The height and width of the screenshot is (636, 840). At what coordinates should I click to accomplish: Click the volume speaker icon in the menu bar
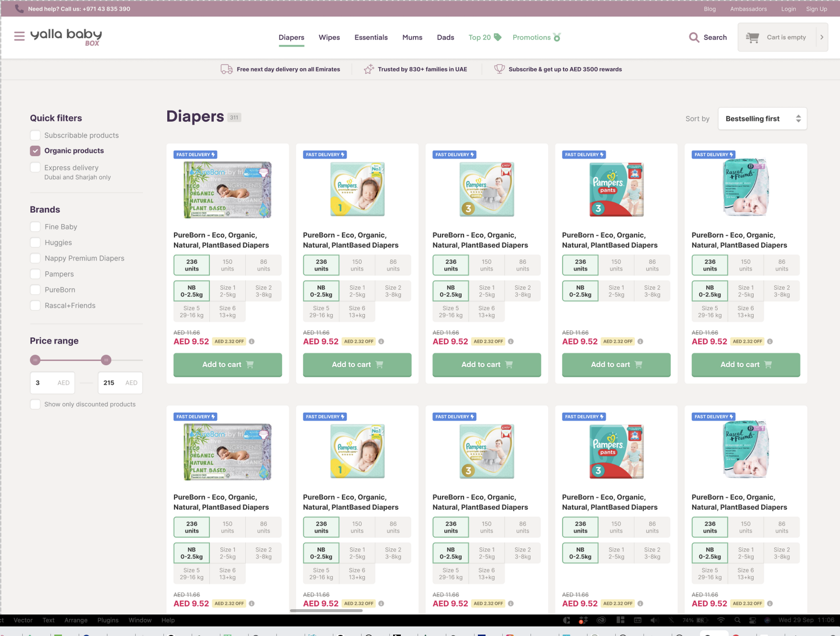click(x=654, y=620)
